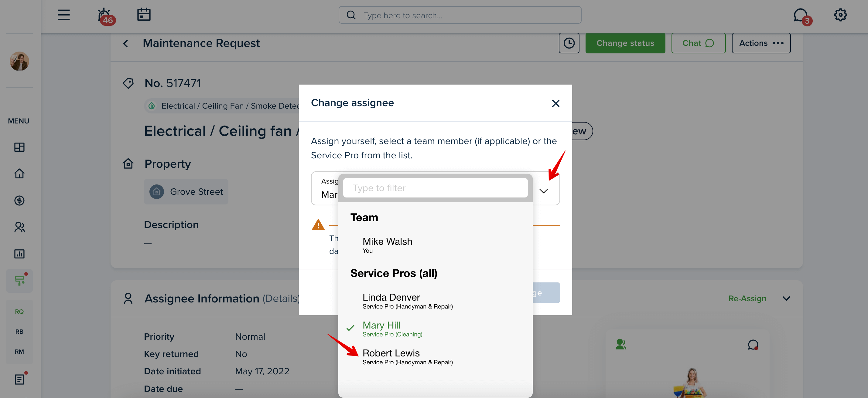Select the RM sidebar submenu item
The height and width of the screenshot is (398, 868).
(x=19, y=352)
